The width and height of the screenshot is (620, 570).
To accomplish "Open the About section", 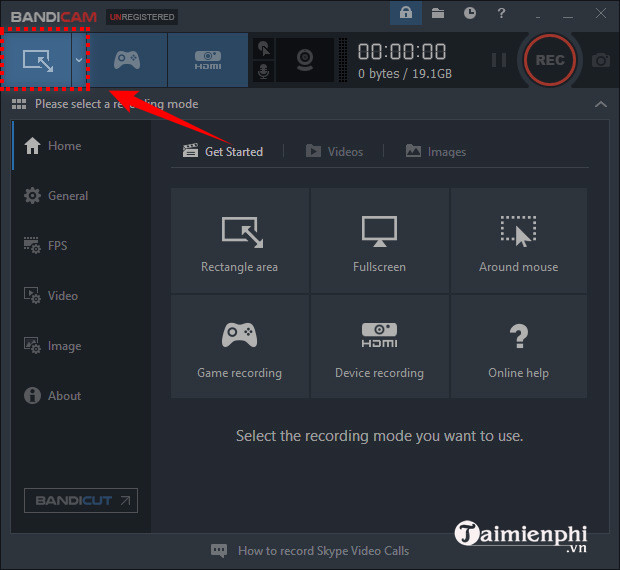I will (x=81, y=396).
